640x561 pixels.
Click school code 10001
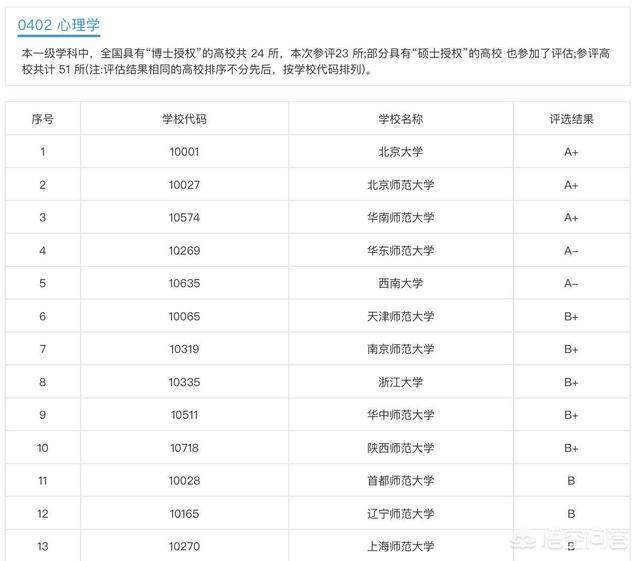pos(184,152)
